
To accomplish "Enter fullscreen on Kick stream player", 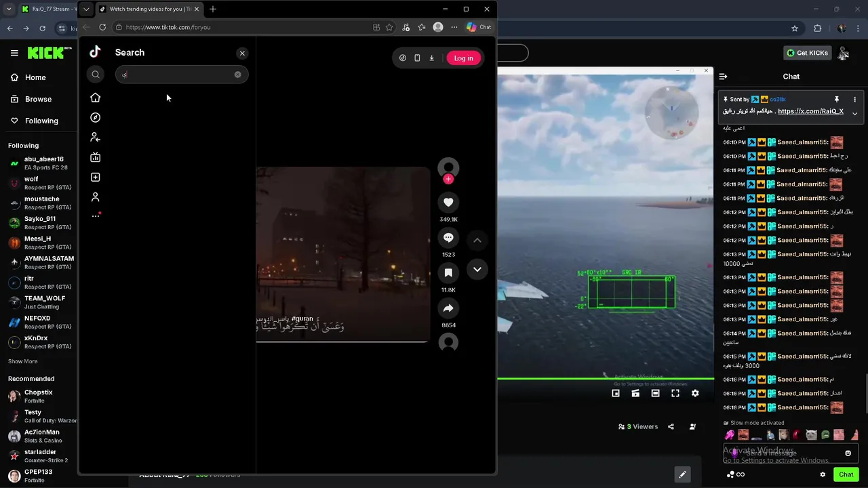I will [x=675, y=393].
